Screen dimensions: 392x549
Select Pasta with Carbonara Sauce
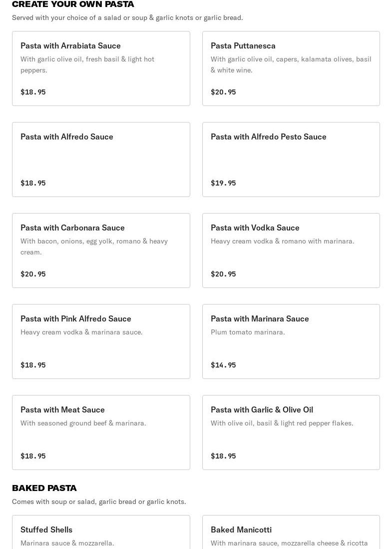(101, 250)
